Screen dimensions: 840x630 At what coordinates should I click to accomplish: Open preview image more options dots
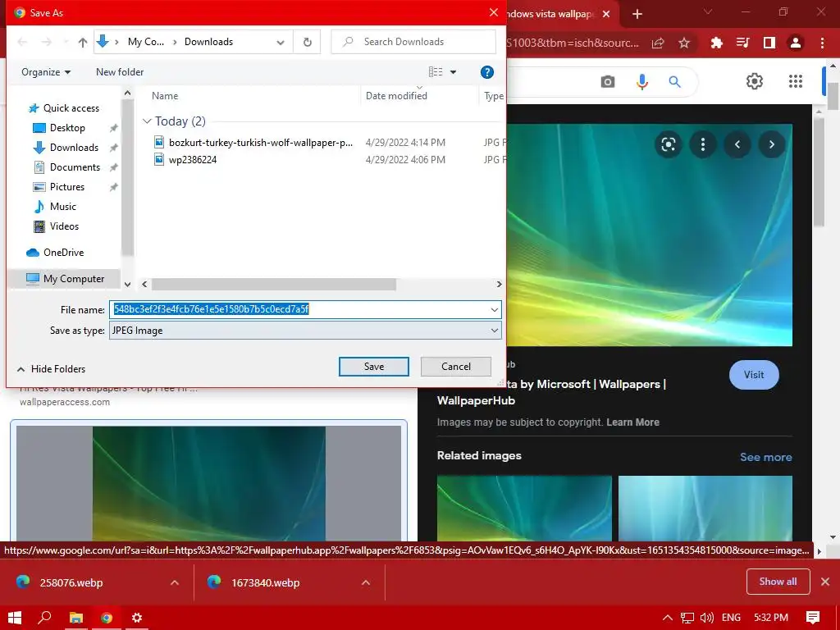(703, 144)
